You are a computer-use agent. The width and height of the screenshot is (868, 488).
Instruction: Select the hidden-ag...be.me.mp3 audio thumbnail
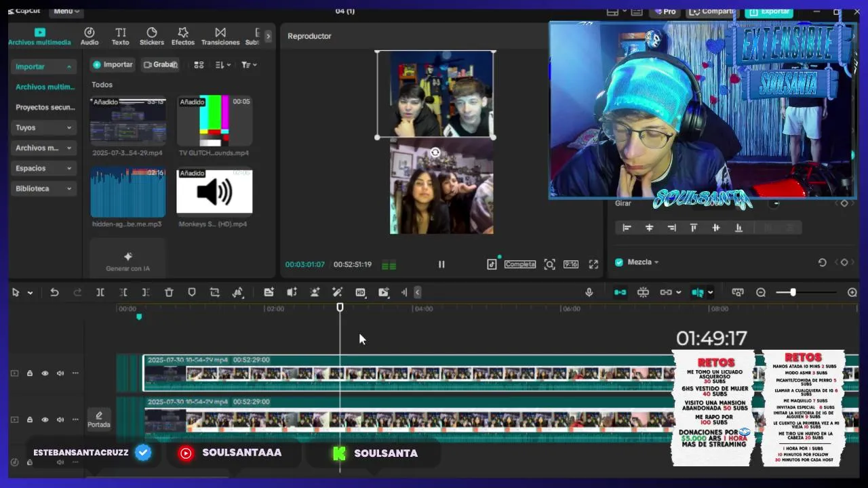click(128, 192)
